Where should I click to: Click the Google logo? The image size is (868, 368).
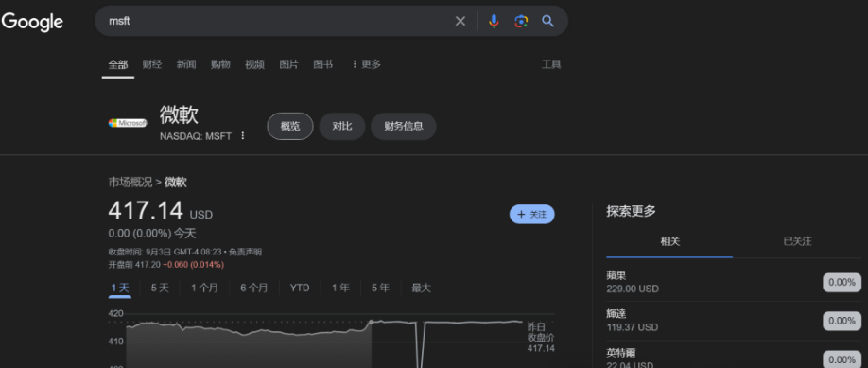(x=32, y=22)
